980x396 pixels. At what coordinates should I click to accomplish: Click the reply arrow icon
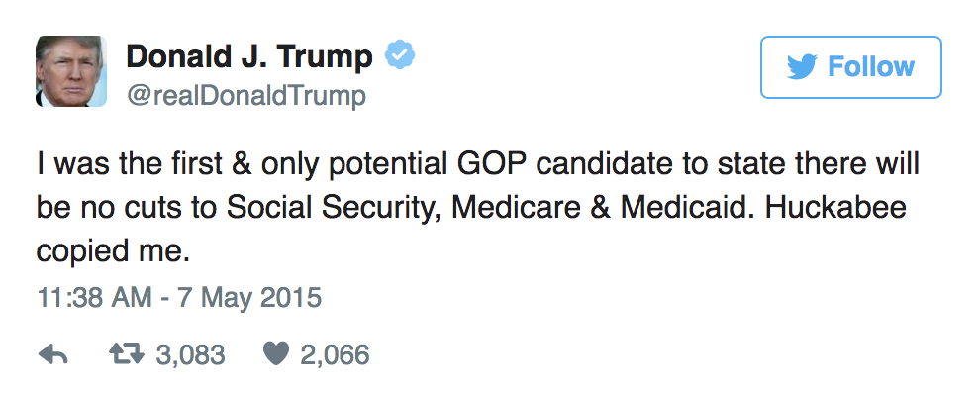(53, 355)
